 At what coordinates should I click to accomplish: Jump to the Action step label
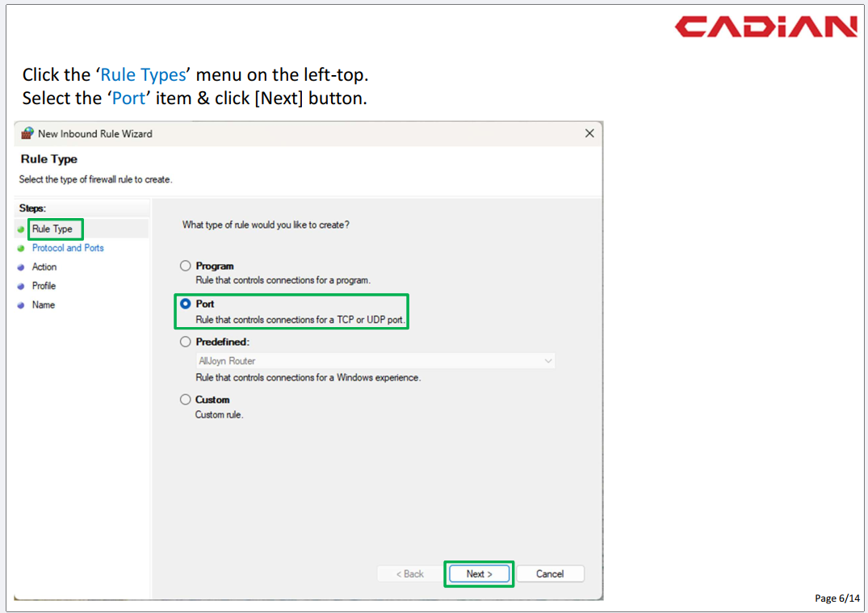pyautogui.click(x=44, y=267)
